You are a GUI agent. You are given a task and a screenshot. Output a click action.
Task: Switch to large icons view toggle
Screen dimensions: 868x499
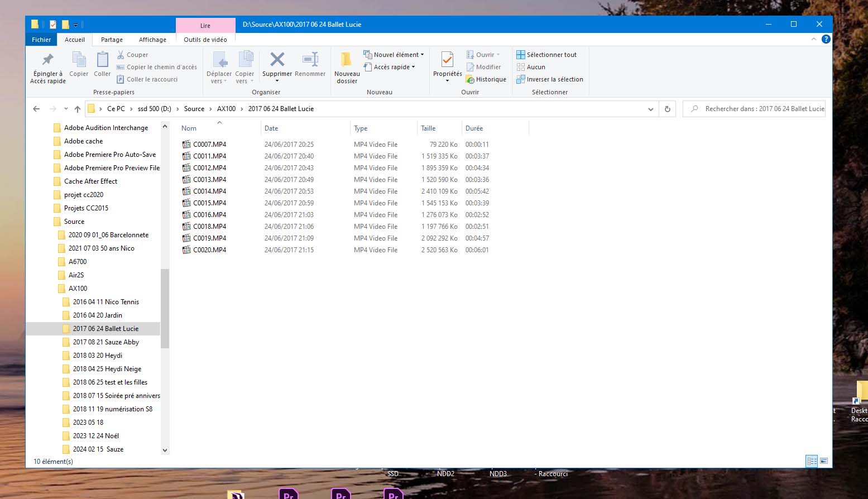[x=824, y=461]
